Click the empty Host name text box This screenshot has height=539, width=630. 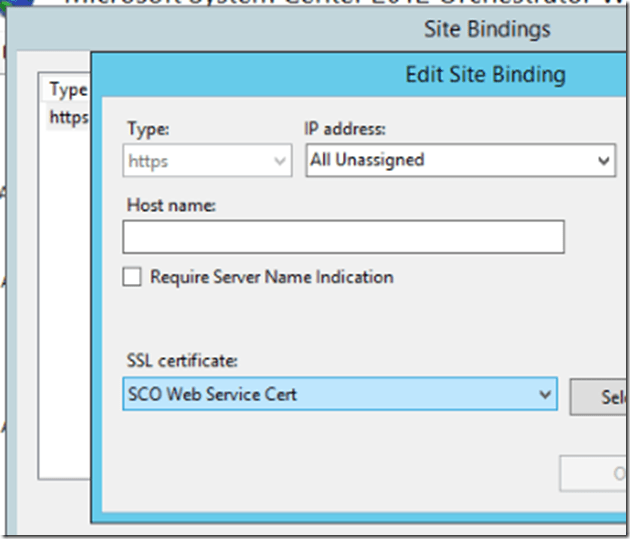tap(343, 237)
